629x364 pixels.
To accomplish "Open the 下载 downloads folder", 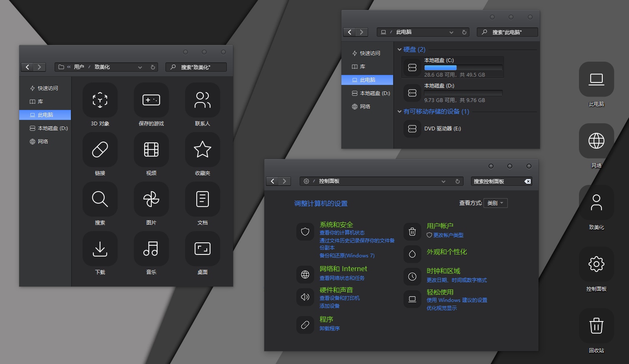I will pos(100,249).
